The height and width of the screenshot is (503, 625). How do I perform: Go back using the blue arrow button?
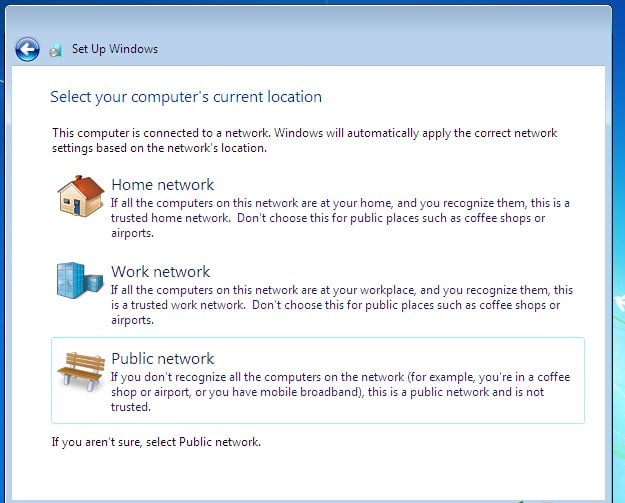[27, 49]
